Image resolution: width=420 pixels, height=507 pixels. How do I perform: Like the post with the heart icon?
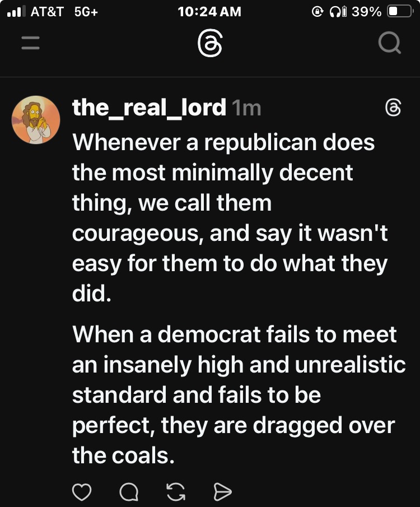click(x=82, y=492)
